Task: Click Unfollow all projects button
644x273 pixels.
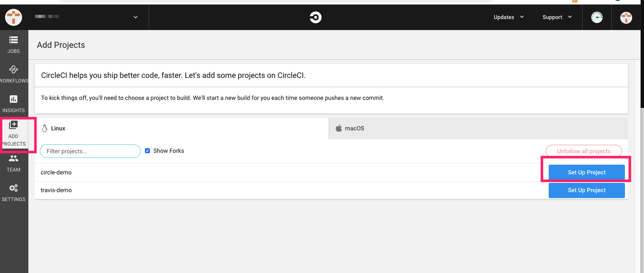Action: point(584,151)
